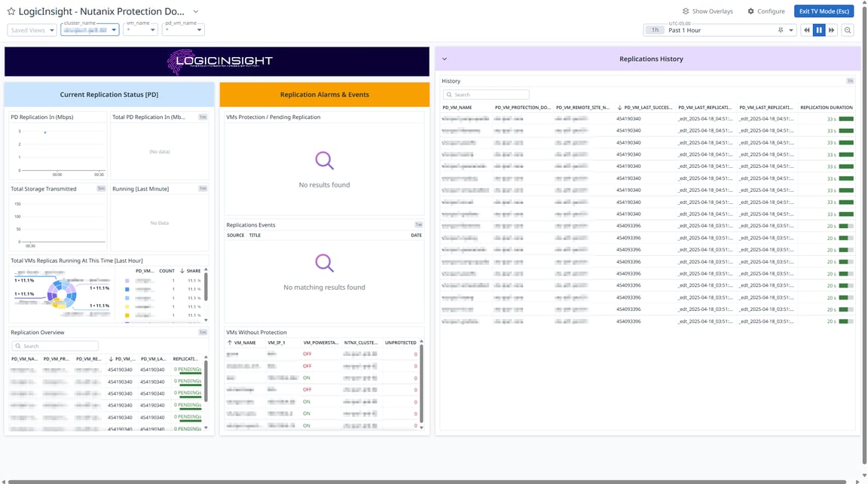The image size is (868, 484).
Task: Click the VMs Without Protection scrollbar thumb
Action: click(x=421, y=383)
